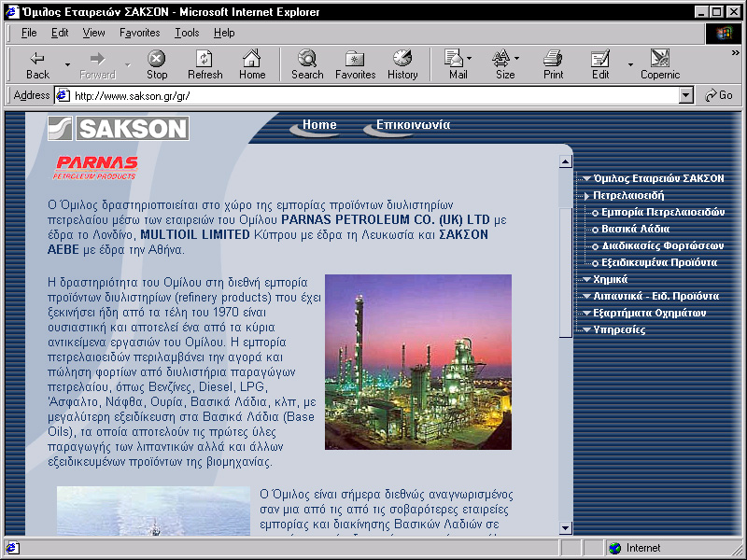Viewport: 747px width, 560px height.
Task: Change text Size from toolbar
Action: click(504, 64)
